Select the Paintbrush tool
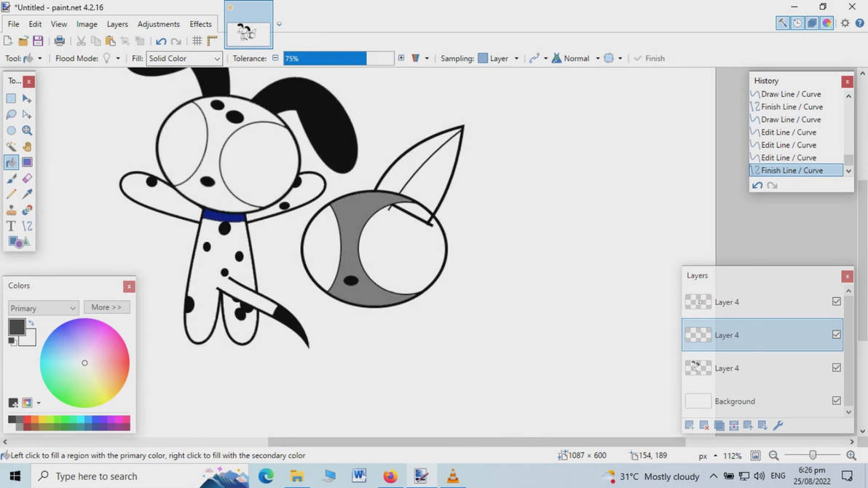 11,178
